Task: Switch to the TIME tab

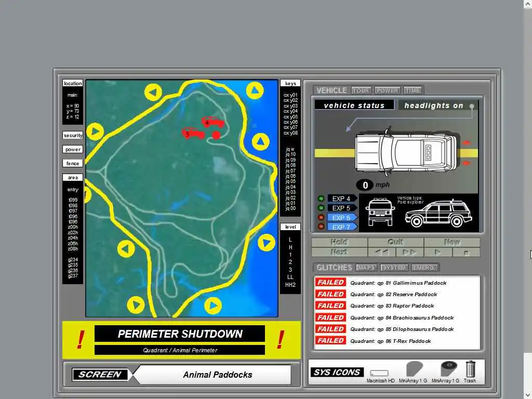Action: coord(413,90)
